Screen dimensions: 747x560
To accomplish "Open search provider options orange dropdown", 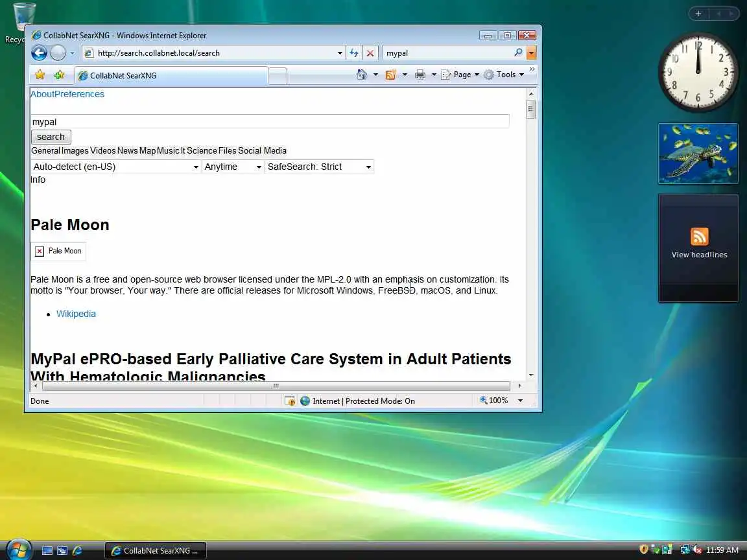I will [531, 53].
